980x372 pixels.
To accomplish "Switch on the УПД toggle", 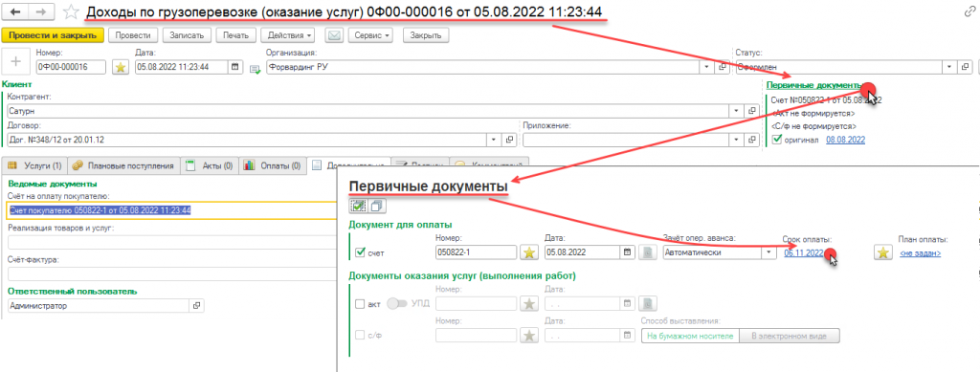I will (397, 304).
